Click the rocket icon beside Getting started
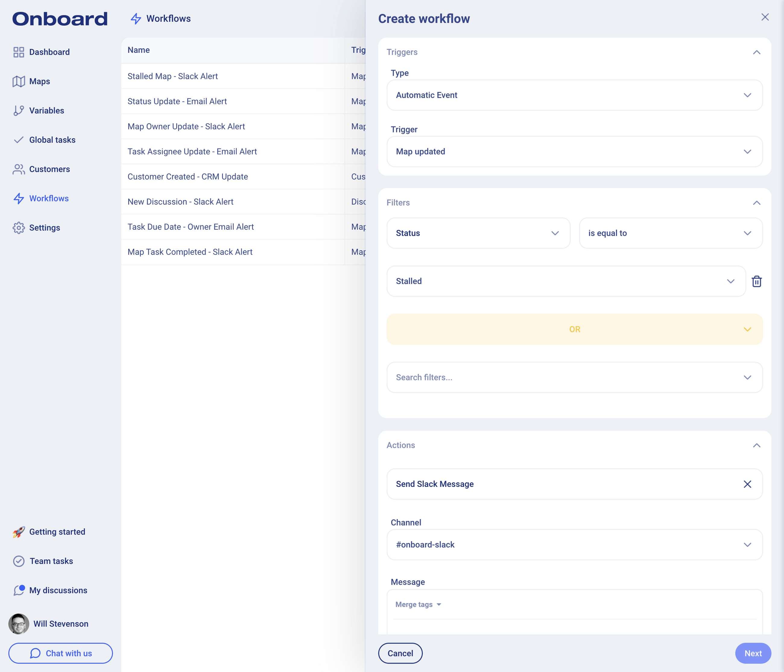 [x=18, y=532]
